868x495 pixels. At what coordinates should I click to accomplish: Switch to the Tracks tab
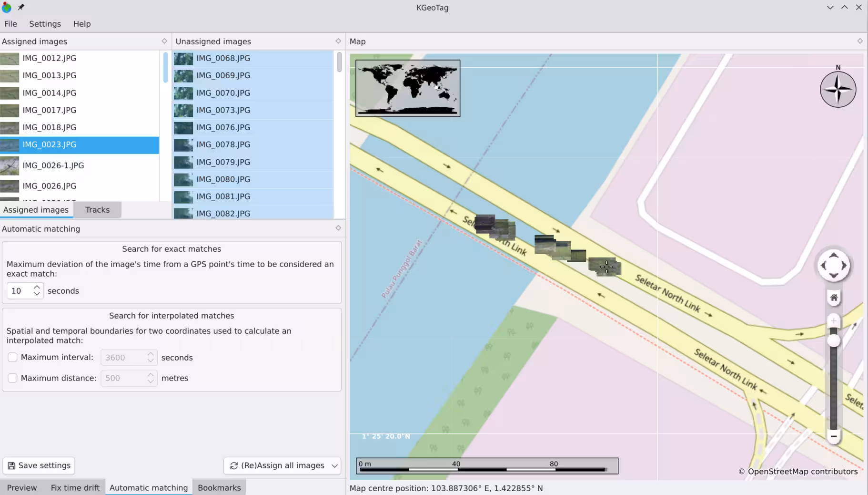click(97, 210)
